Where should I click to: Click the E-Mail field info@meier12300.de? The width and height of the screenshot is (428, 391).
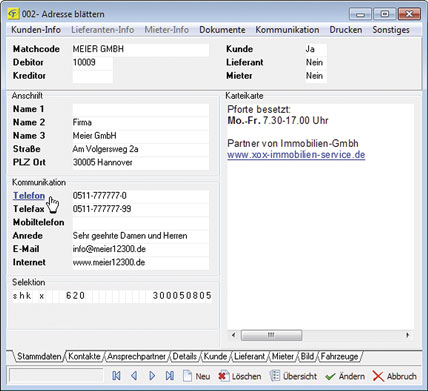point(141,249)
